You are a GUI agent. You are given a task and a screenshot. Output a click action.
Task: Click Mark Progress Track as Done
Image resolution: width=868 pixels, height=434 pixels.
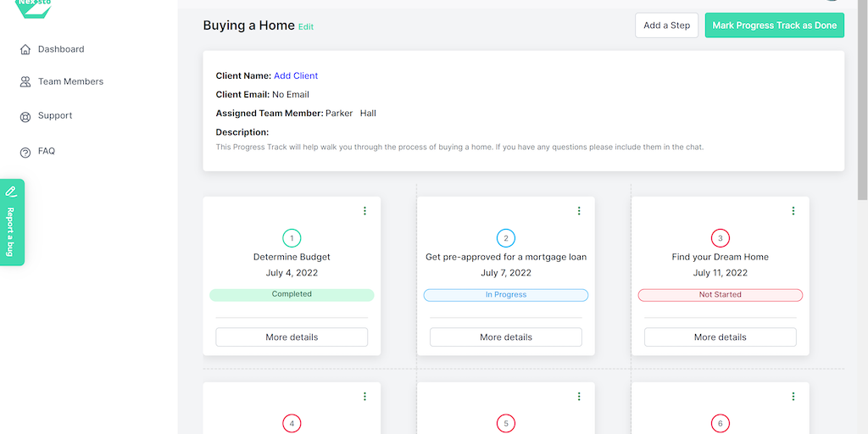point(774,25)
